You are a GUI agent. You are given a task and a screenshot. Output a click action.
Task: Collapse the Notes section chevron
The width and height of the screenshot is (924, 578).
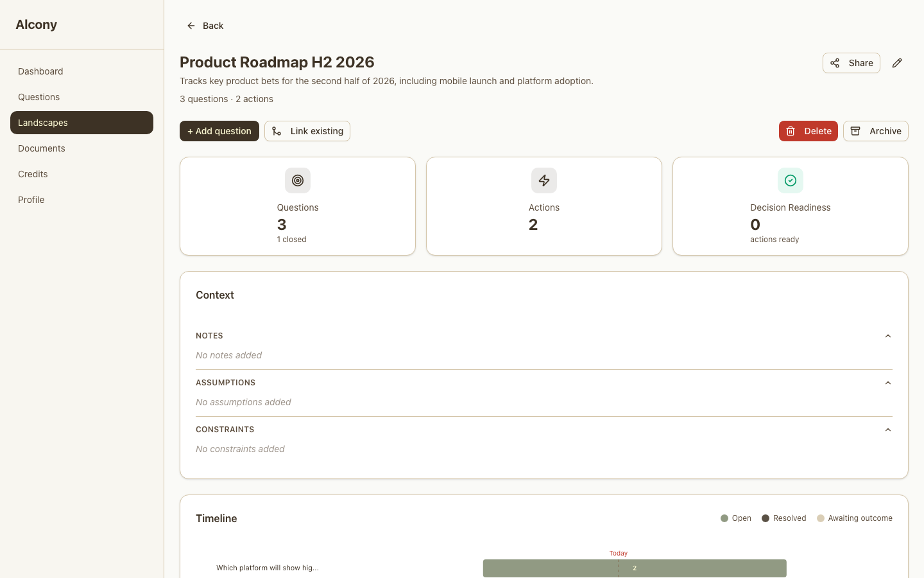(x=888, y=336)
